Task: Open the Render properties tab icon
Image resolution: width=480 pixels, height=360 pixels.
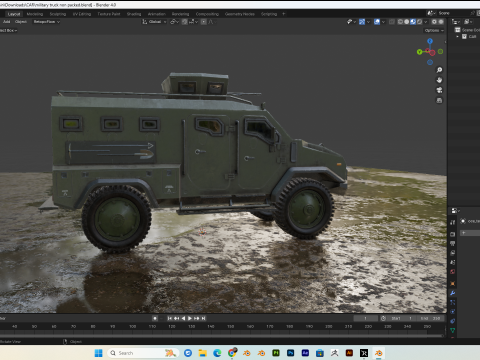Action: (452, 234)
